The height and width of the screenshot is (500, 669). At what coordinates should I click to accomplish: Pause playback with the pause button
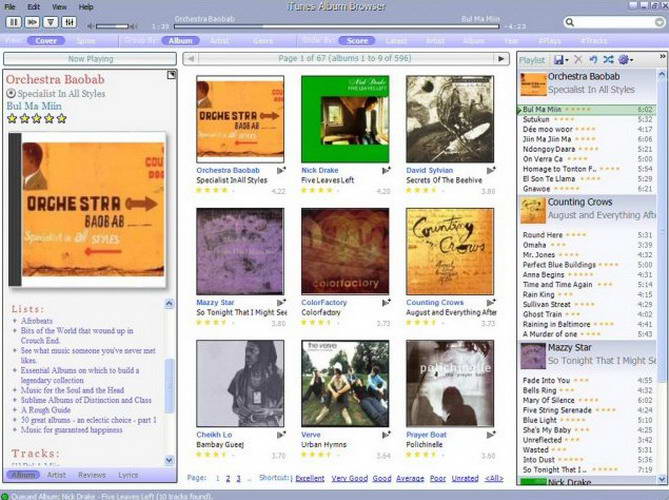tap(14, 22)
